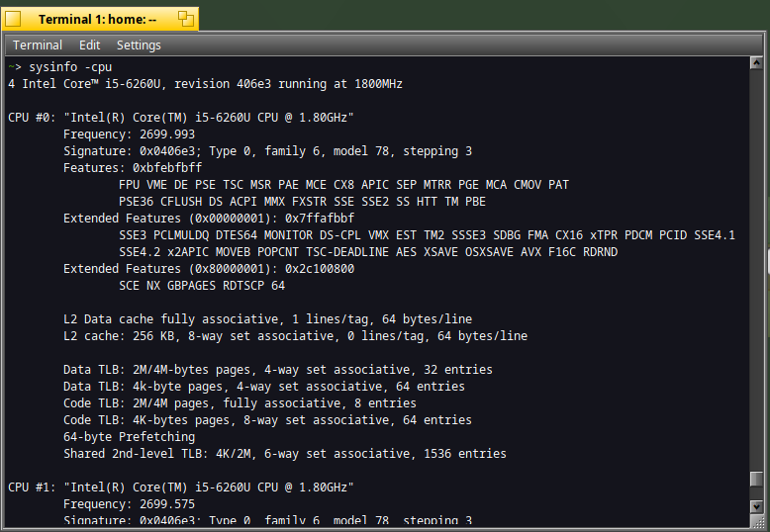Click the 'L2 cache: 256 KB' line
The width and height of the screenshot is (770, 532).
coord(296,335)
